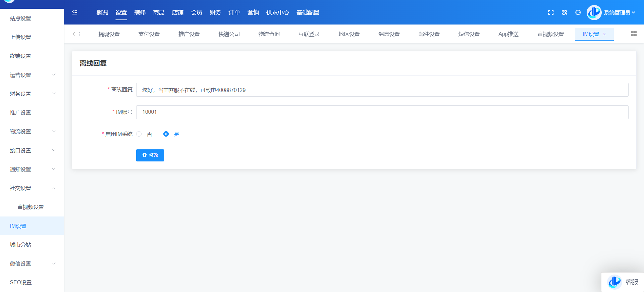Open the 商品 top menu
Screen dimensions: 644x292
click(159, 12)
